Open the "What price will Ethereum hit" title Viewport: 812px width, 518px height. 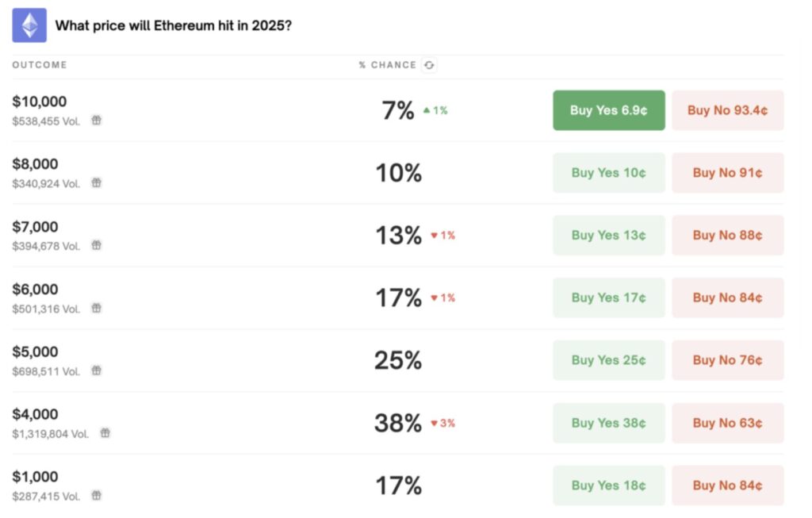pyautogui.click(x=173, y=25)
